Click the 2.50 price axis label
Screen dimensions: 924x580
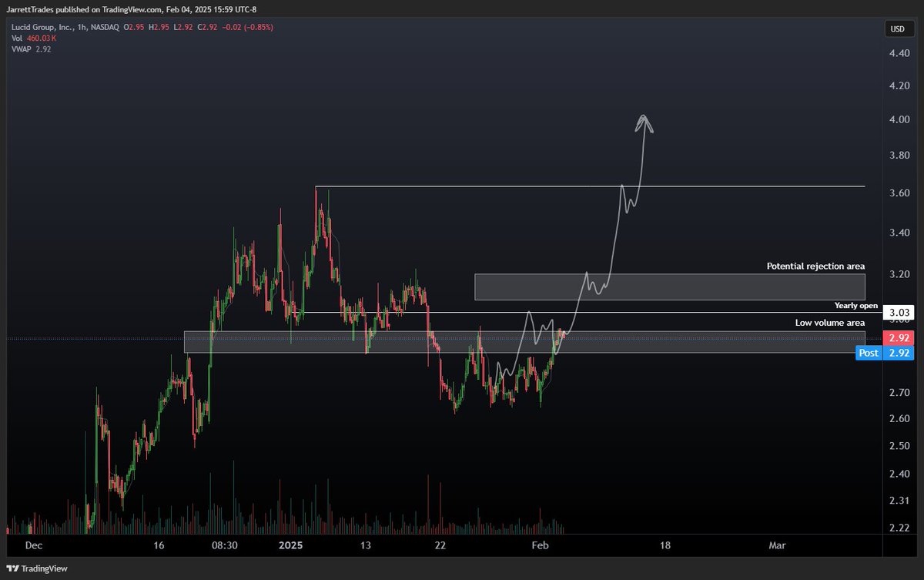(x=899, y=447)
